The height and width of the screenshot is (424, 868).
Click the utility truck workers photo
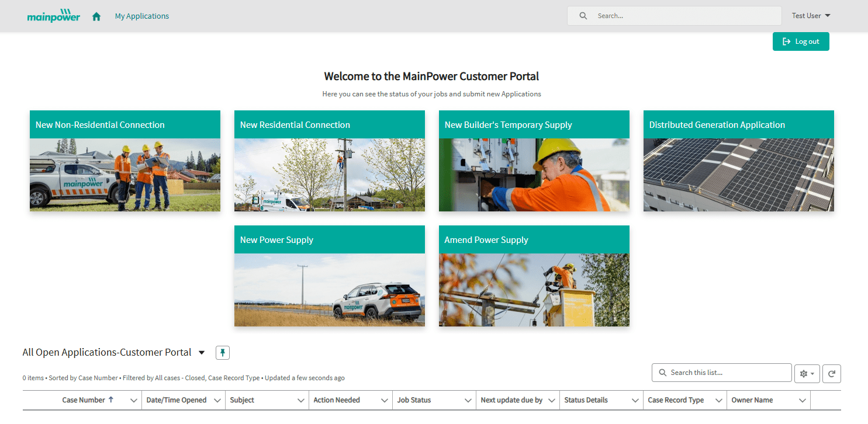[125, 175]
